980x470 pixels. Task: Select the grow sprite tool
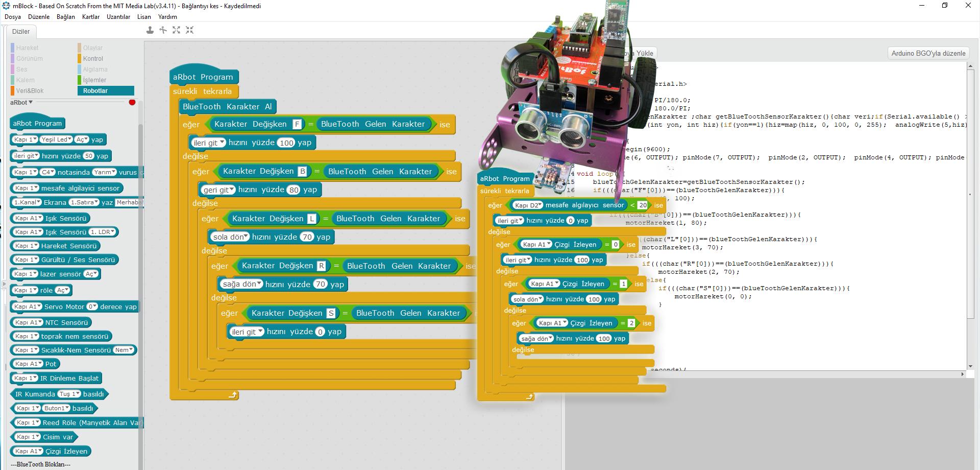pos(177,30)
